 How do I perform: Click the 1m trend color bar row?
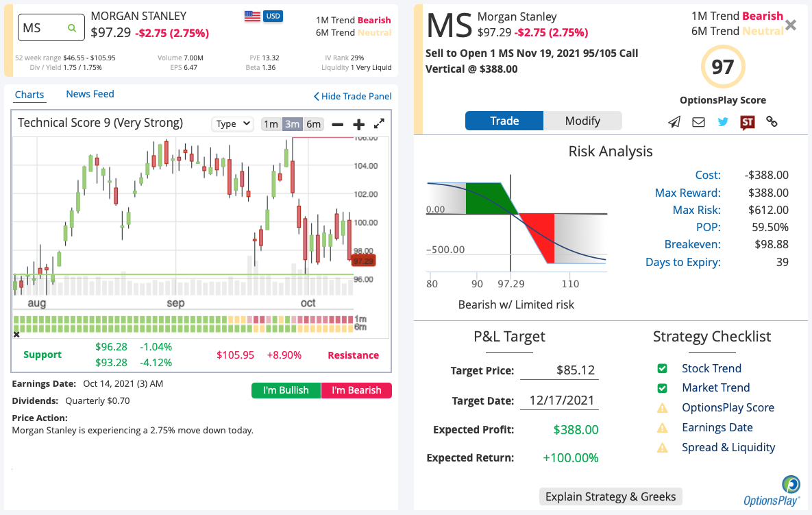(x=184, y=320)
